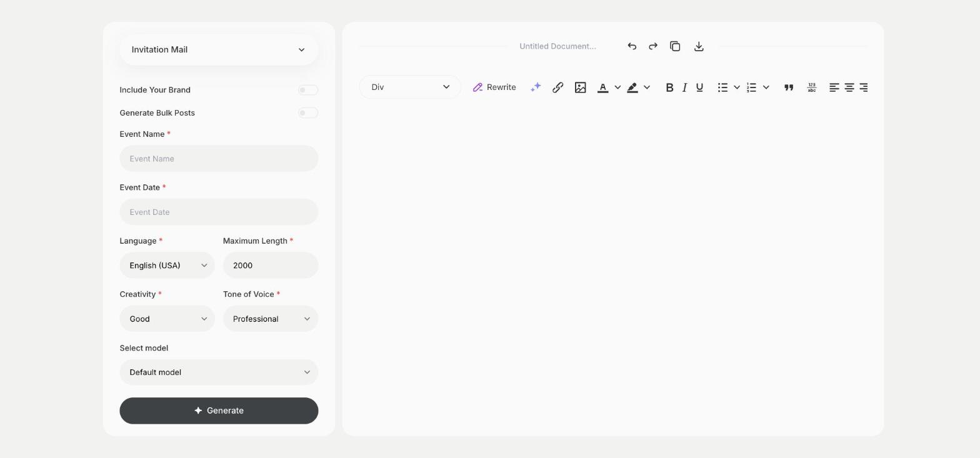Toggle bold formatting

click(669, 87)
